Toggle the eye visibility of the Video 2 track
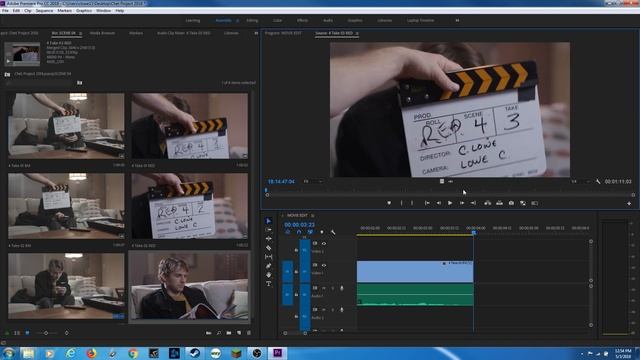The image size is (640, 360). (324, 244)
